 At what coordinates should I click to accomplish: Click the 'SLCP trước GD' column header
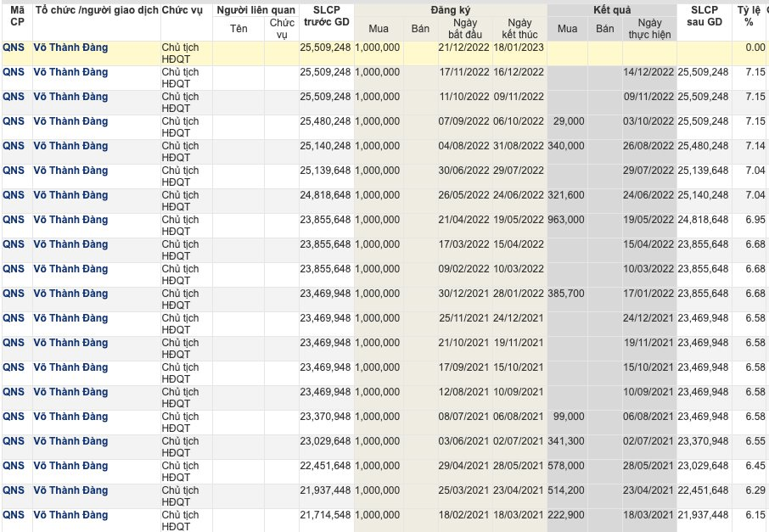[325, 15]
